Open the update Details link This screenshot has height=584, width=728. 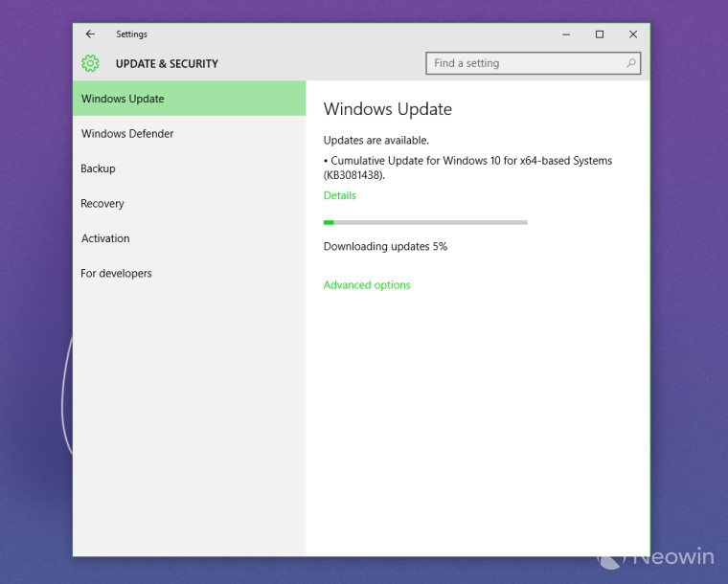pos(339,195)
